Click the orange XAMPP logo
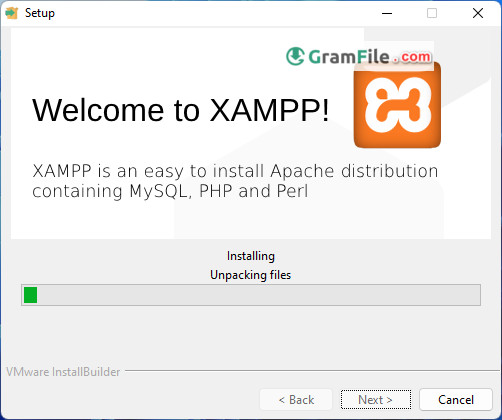 point(397,105)
